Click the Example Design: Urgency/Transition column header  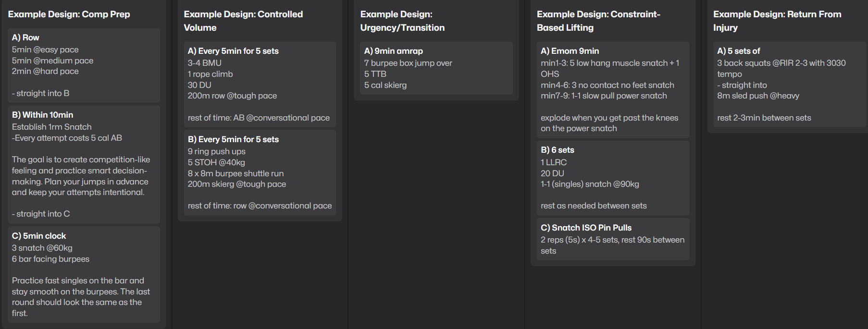(402, 21)
